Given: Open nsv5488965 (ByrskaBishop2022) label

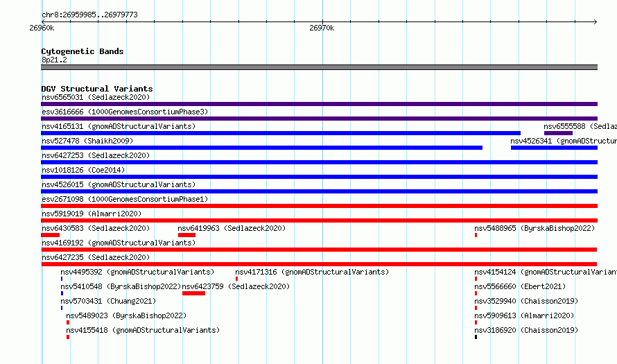Looking at the screenshot, I should coord(535,228).
